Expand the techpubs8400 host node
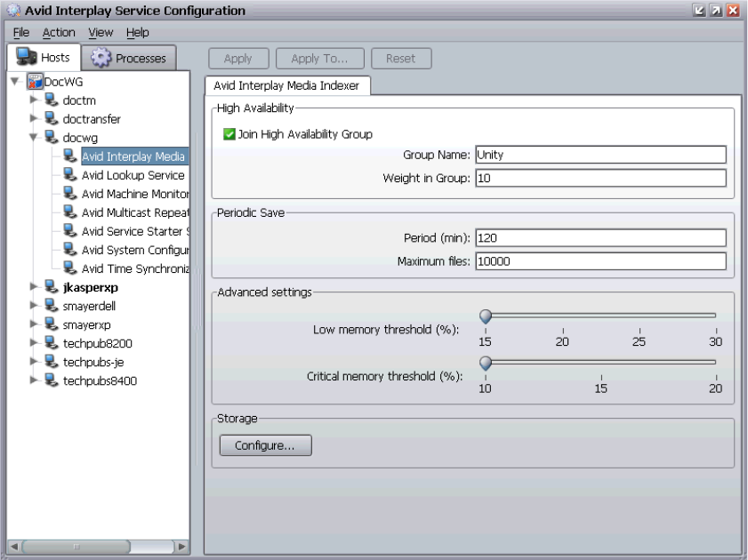The width and height of the screenshot is (748, 560). (x=34, y=380)
